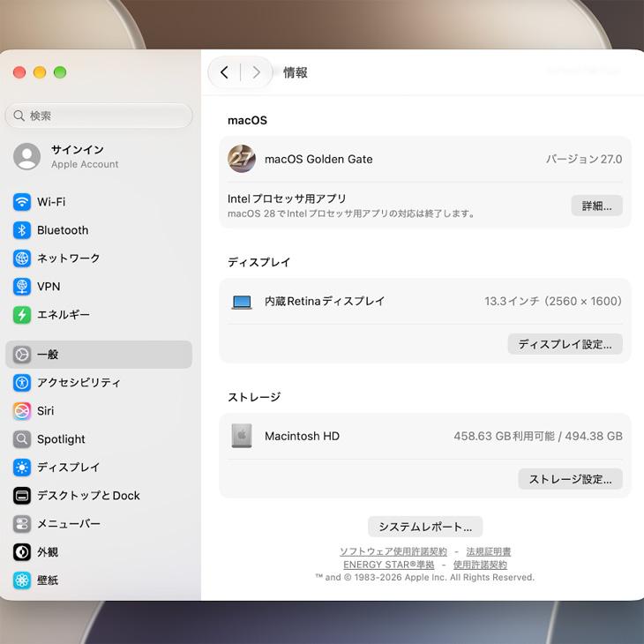Click the macOS Golden Gate 27 icon

[x=242, y=159]
